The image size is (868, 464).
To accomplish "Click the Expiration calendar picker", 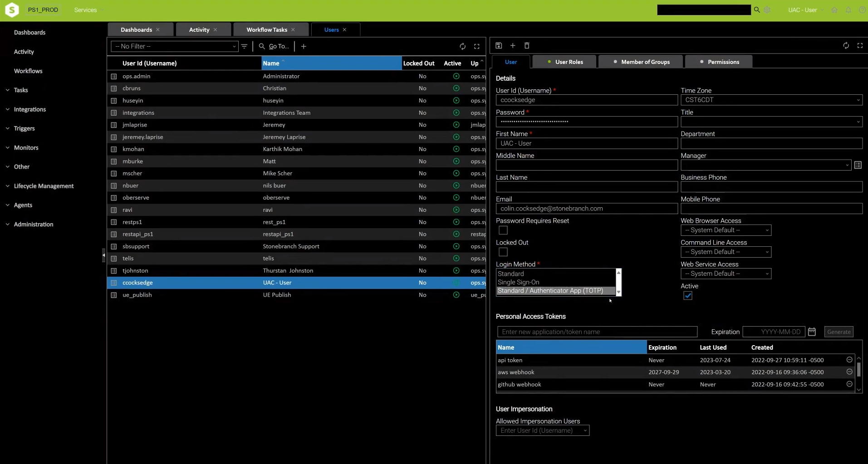I will coord(812,332).
